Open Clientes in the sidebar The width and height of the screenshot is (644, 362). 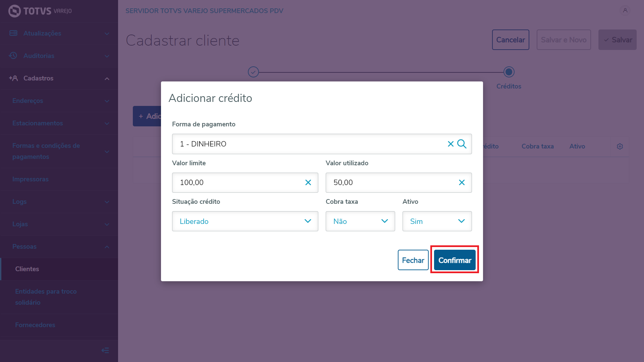(x=27, y=269)
